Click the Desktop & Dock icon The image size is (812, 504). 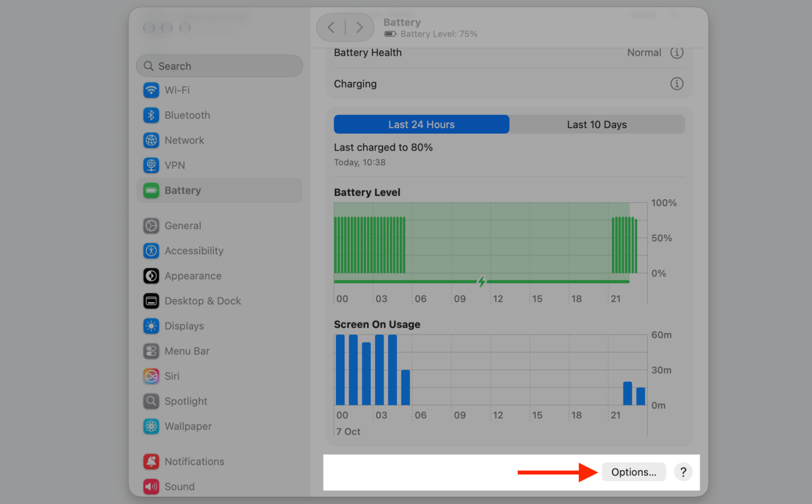point(151,301)
